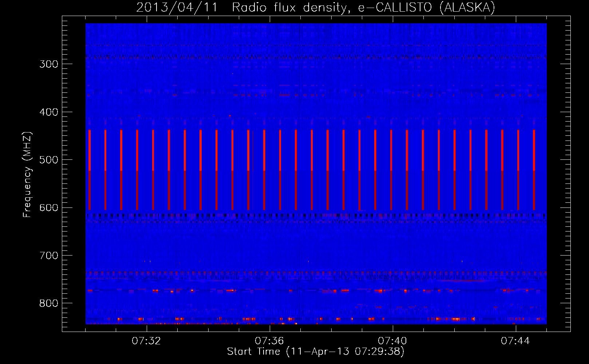Click the 07:40 time tick label
This screenshot has width=589, height=364.
[392, 341]
